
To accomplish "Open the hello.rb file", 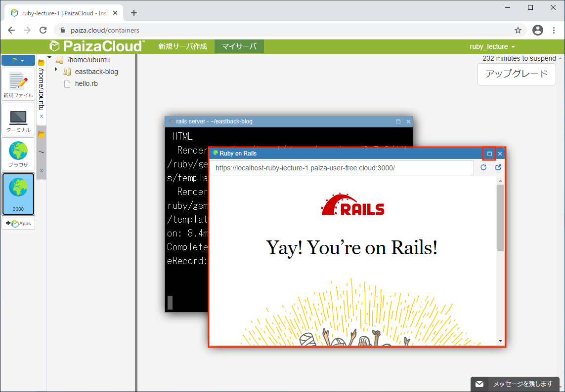I will [x=86, y=83].
